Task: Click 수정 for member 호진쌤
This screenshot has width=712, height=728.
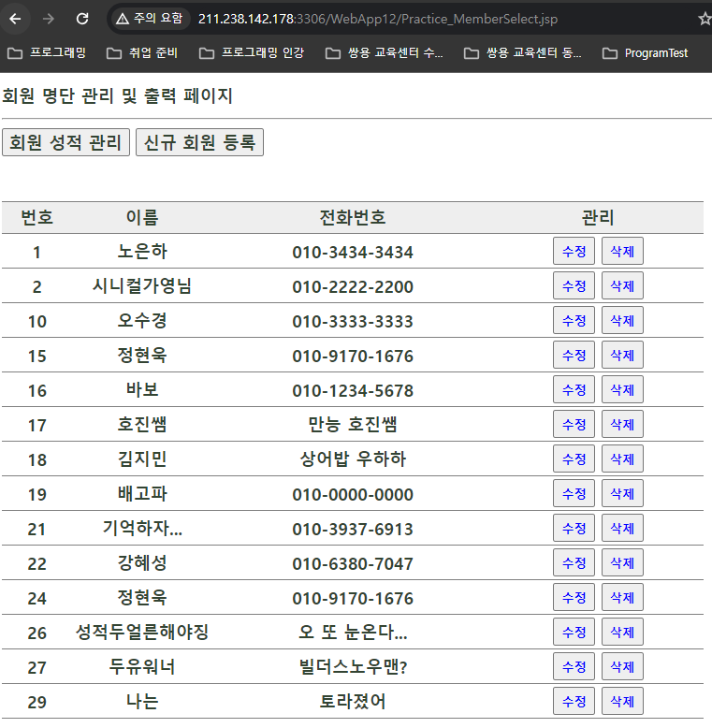Action: click(574, 425)
